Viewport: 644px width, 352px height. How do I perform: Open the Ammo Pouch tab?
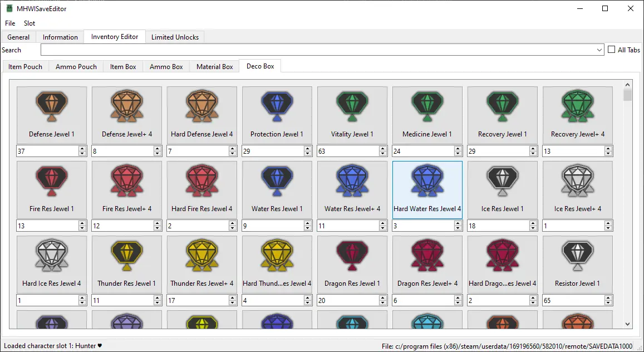pos(76,66)
